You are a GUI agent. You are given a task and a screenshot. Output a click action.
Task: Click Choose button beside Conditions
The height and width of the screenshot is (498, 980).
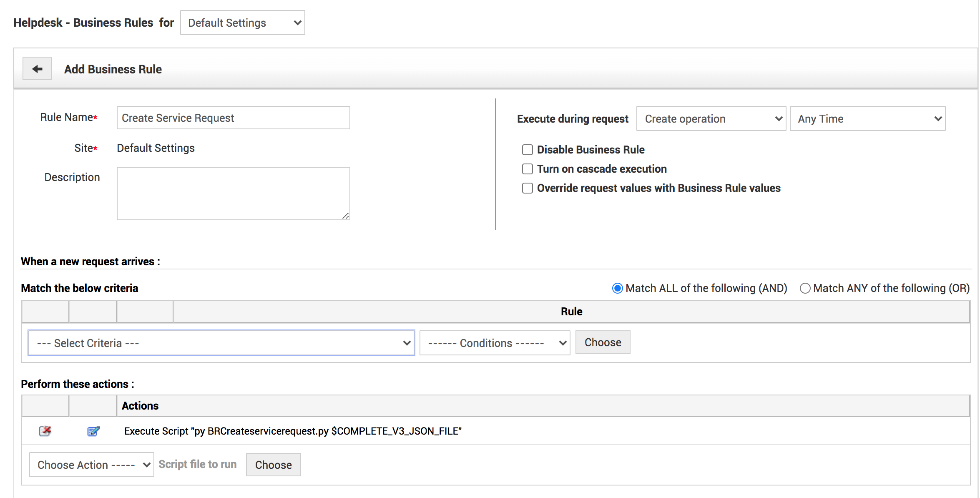pyautogui.click(x=603, y=342)
